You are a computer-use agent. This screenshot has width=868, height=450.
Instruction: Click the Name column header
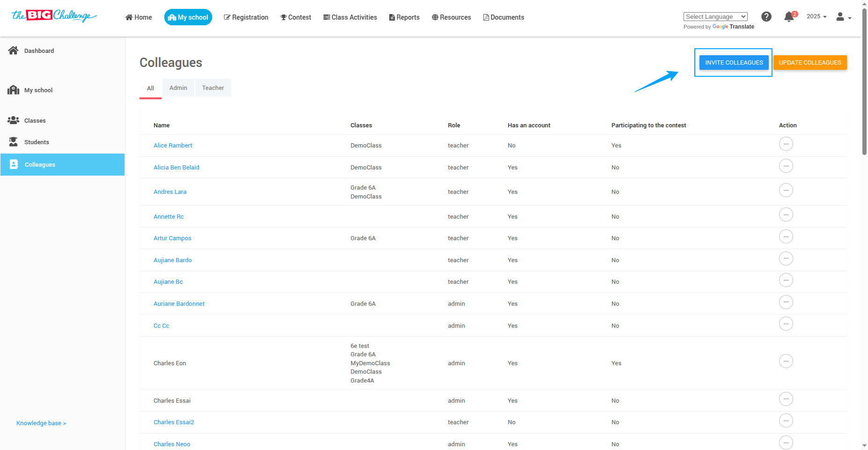(162, 125)
